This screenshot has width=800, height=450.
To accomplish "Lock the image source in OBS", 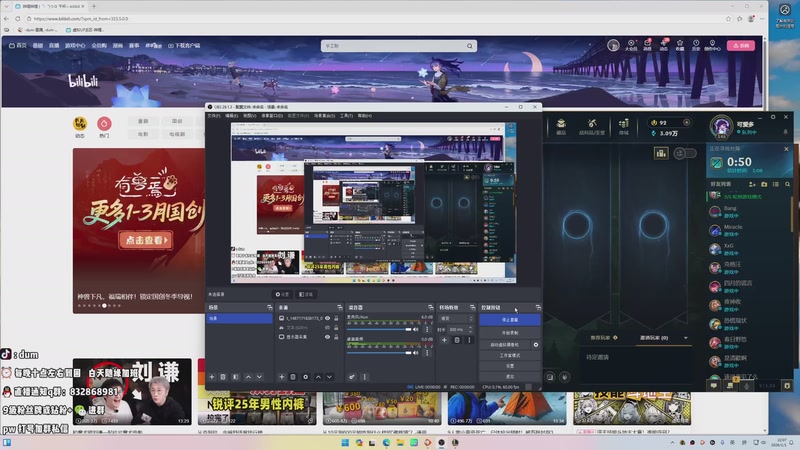I will (x=336, y=318).
